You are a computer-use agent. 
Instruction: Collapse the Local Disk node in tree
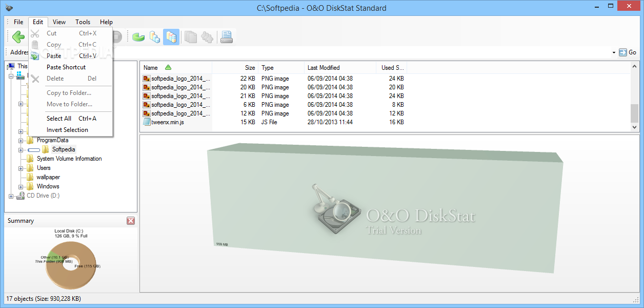coord(11,76)
